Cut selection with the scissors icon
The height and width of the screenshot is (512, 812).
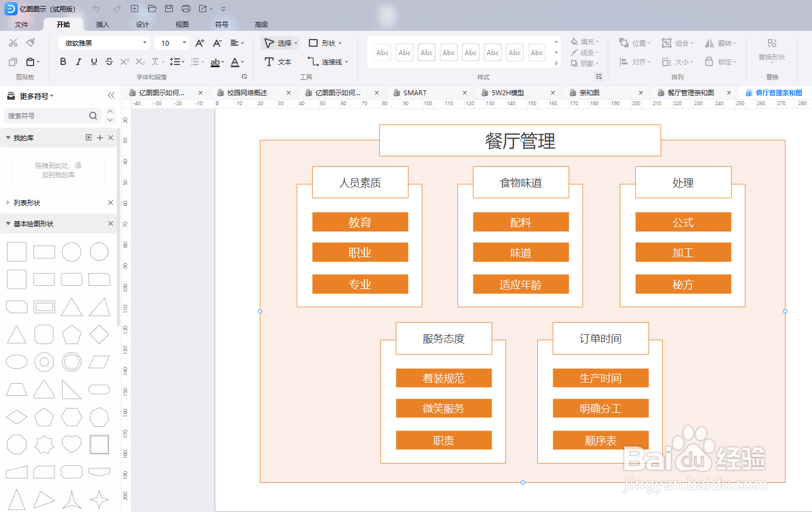pos(13,43)
